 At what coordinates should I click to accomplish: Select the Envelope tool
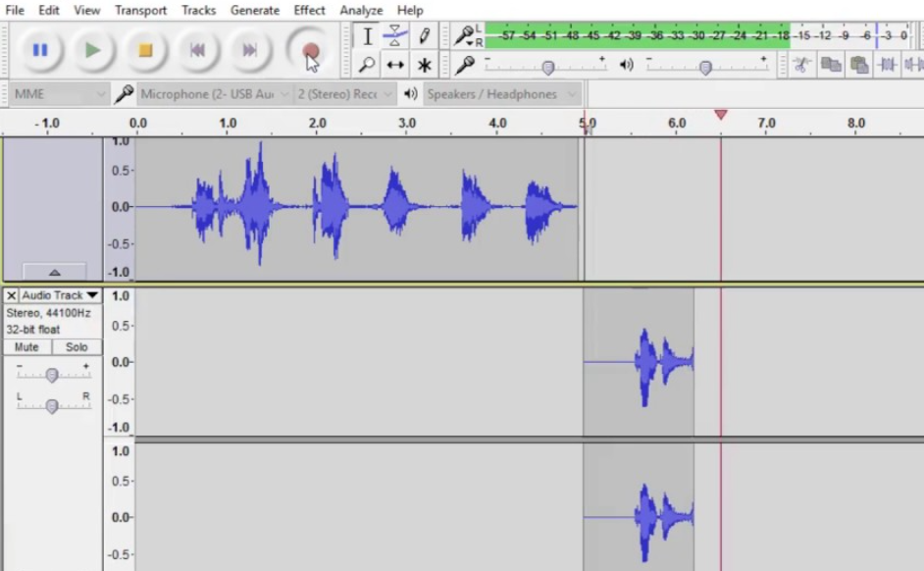coord(395,36)
